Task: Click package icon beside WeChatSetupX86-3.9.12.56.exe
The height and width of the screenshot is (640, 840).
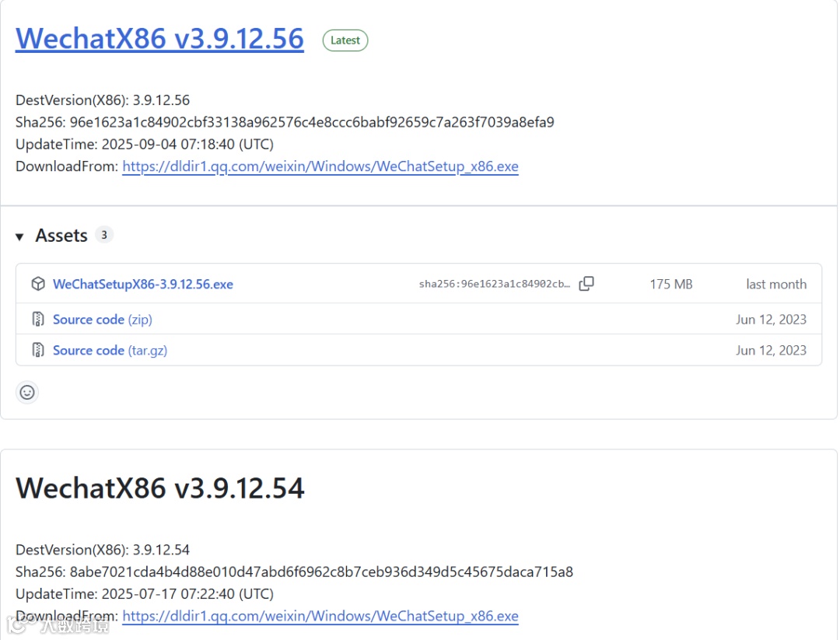Action: click(x=38, y=283)
